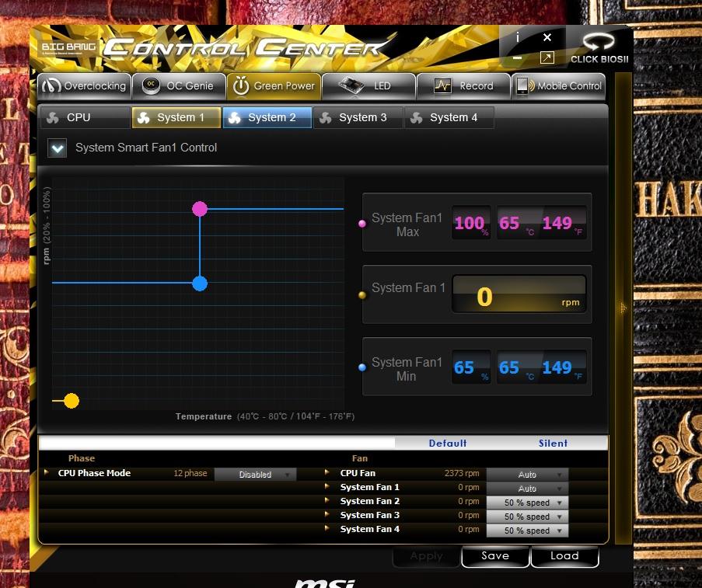Click the CLICK BIOS II icon
This screenshot has width=702, height=588.
599,47
